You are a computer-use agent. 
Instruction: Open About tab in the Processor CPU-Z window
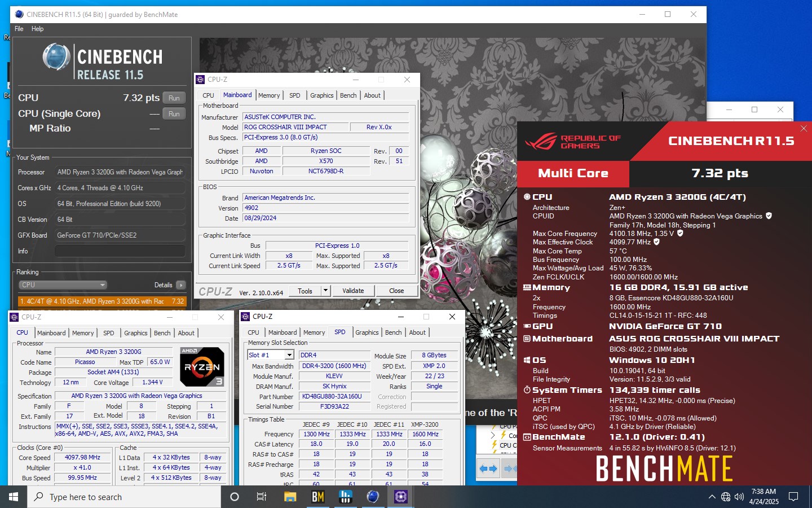pos(186,333)
